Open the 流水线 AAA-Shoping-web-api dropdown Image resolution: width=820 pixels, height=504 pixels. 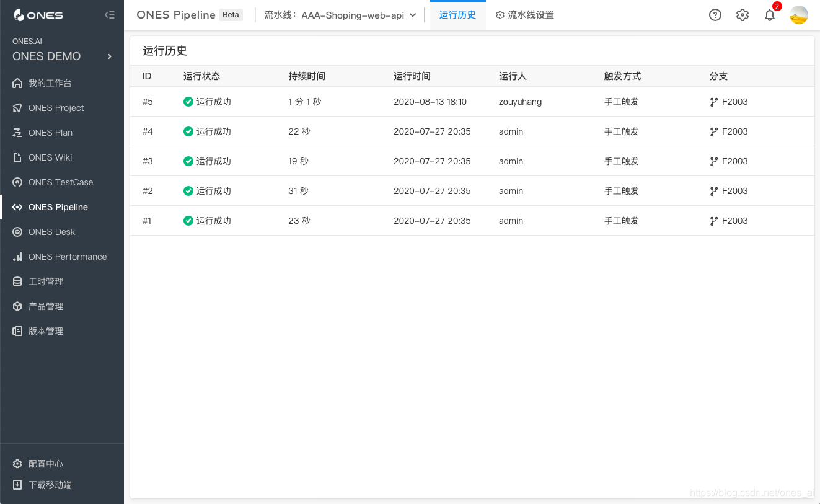tap(340, 15)
